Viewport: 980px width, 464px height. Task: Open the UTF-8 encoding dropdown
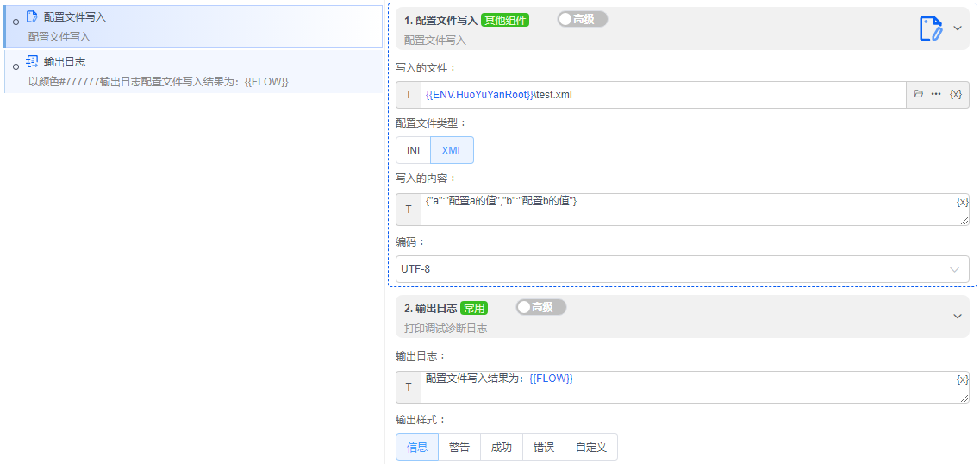(x=683, y=269)
